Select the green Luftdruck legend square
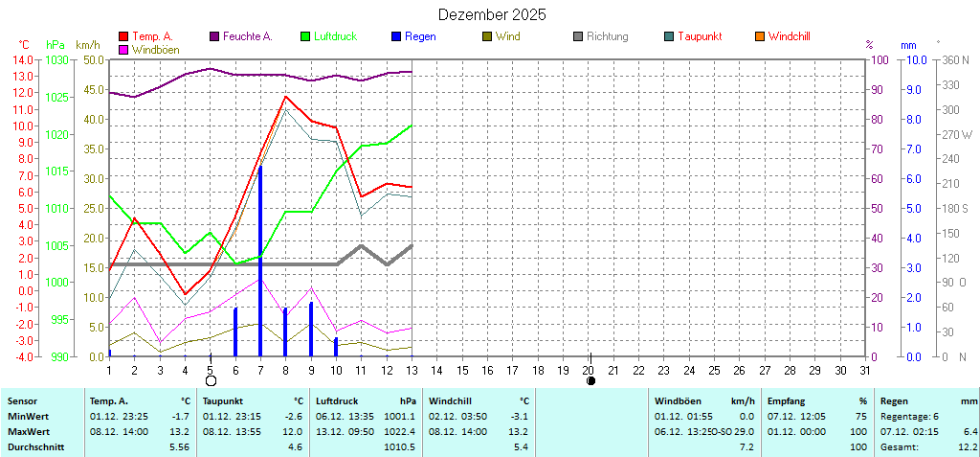The width and height of the screenshot is (980, 457). coord(306,36)
